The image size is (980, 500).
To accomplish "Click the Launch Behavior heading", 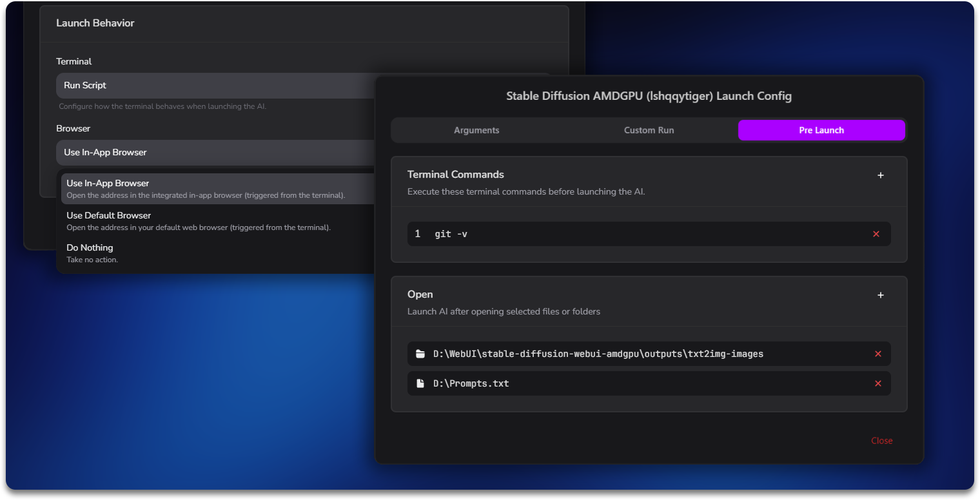I will tap(95, 23).
